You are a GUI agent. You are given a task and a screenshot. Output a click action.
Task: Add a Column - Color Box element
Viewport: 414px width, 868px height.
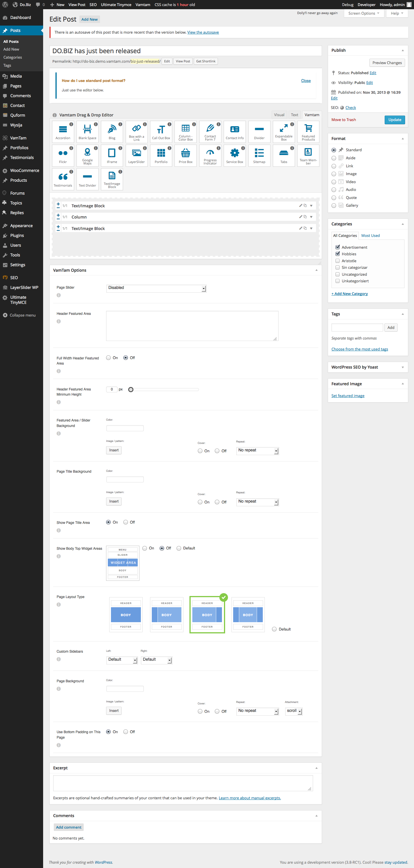tap(186, 132)
